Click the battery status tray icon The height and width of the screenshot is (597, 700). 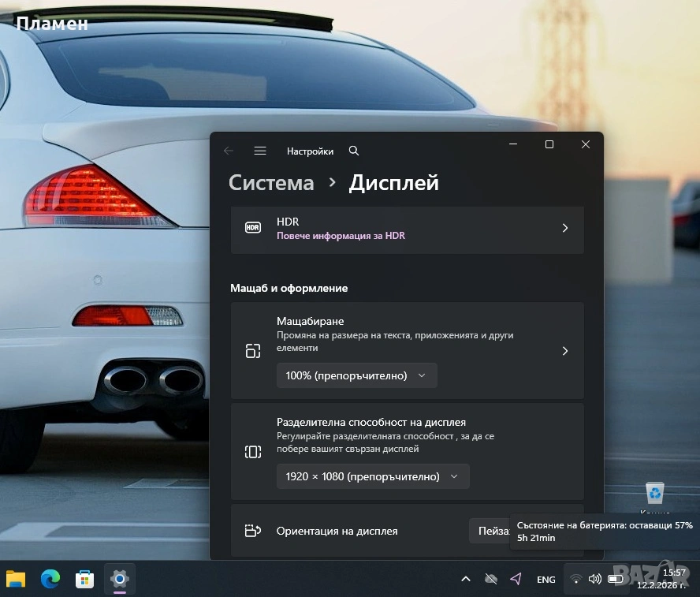pos(616,579)
